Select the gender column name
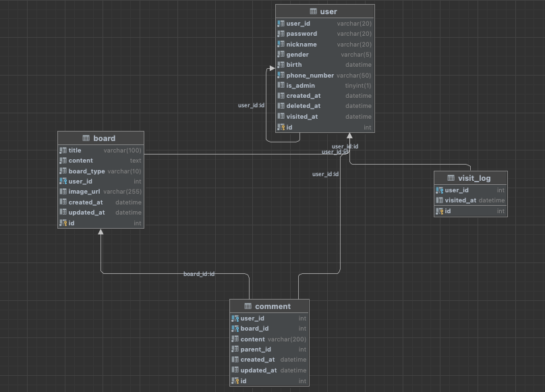The height and width of the screenshot is (392, 545). 297,55
